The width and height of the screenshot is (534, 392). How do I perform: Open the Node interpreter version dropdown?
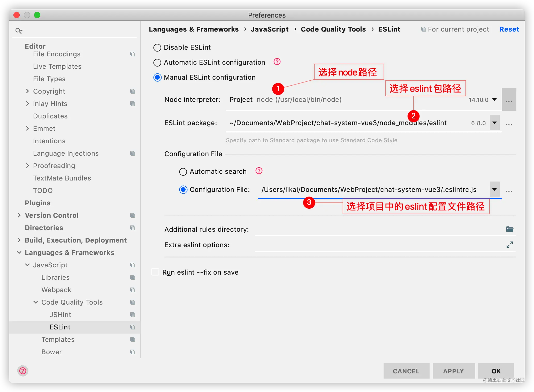[494, 100]
